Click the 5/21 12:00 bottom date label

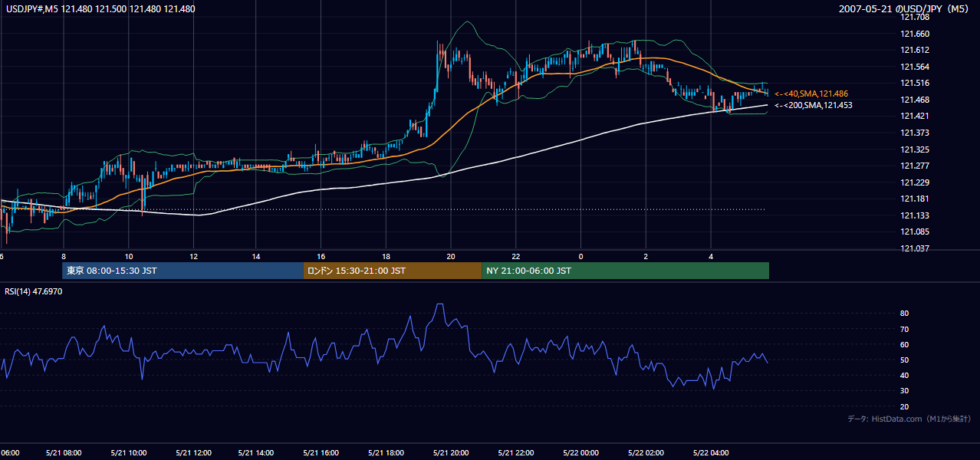[x=193, y=453]
